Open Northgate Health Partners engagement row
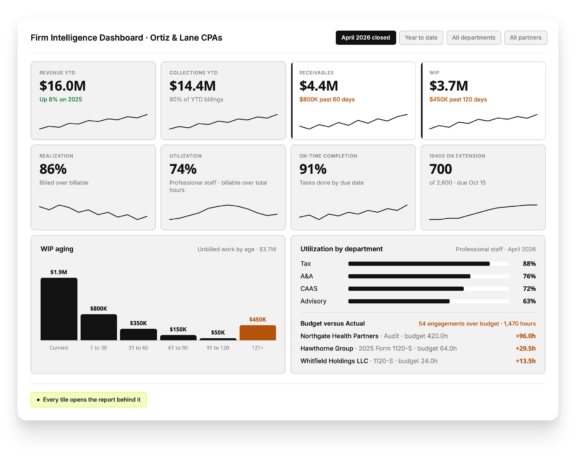This screenshot has height=462, width=576. (418, 336)
